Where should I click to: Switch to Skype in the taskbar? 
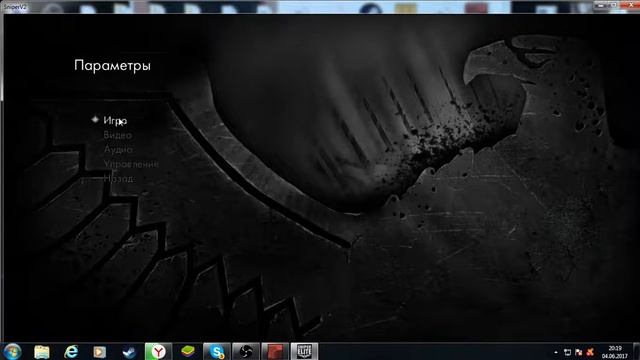click(217, 351)
